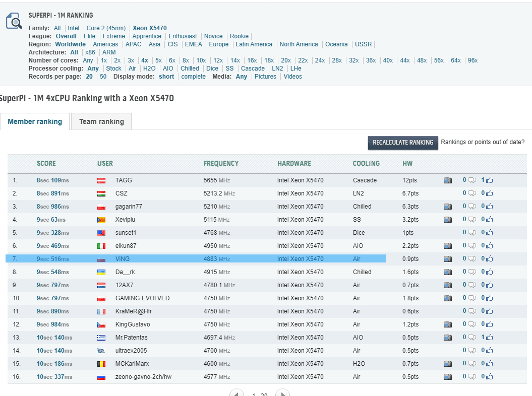Like TAGG's score with thumbs-up icon
The image size is (532, 396).
(489, 180)
